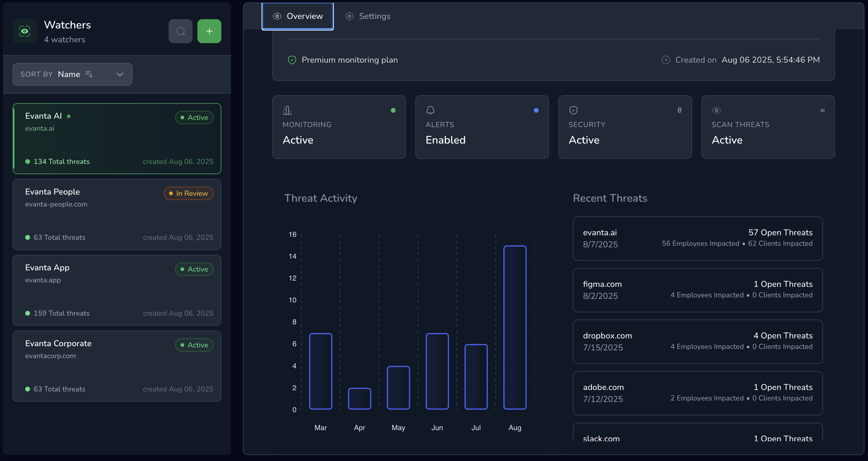The width and height of the screenshot is (868, 461).
Task: Click the April bar in Threat Activity chart
Action: click(360, 399)
